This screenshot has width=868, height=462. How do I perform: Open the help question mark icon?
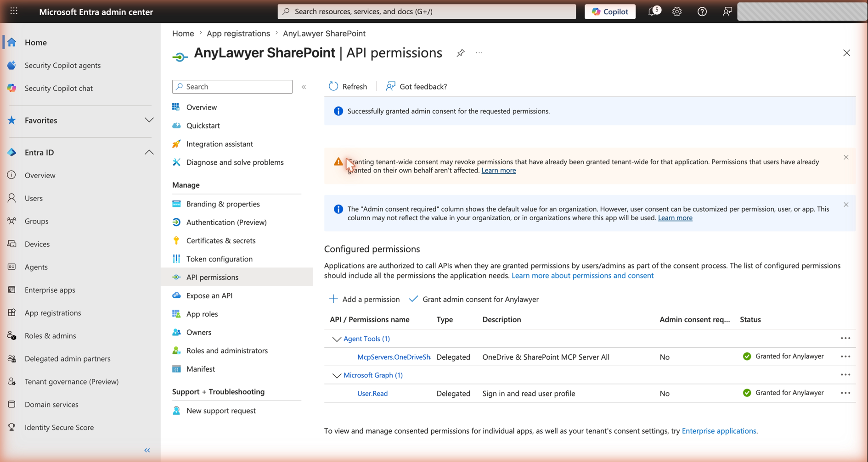(702, 12)
